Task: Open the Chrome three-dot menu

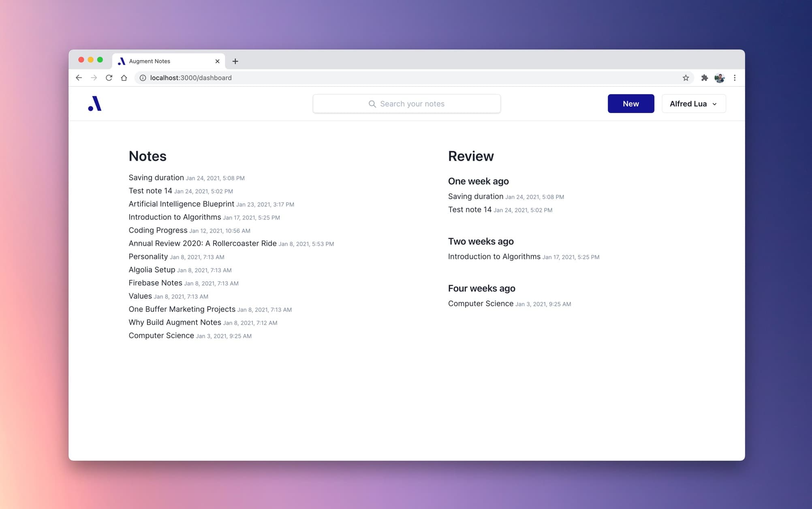Action: [735, 78]
